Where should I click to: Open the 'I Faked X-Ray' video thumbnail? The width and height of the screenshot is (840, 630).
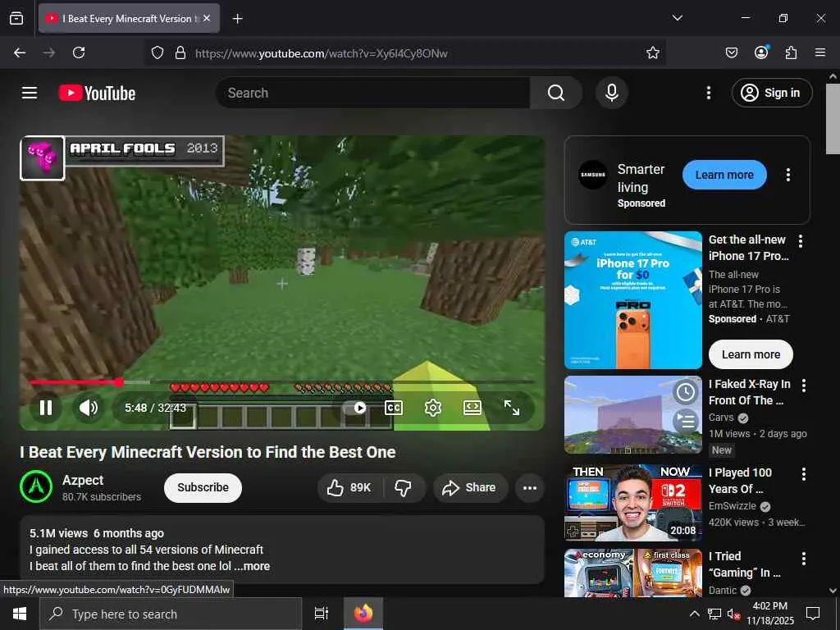pos(632,414)
